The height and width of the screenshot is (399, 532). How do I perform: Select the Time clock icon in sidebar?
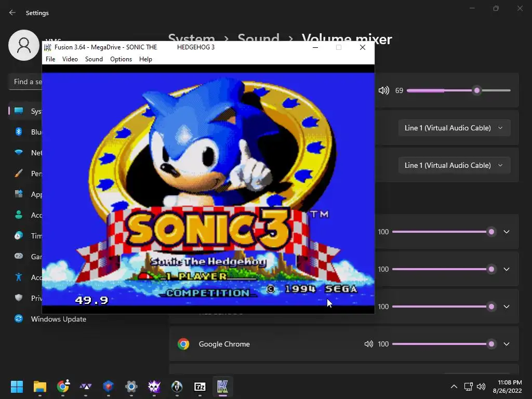(x=19, y=235)
